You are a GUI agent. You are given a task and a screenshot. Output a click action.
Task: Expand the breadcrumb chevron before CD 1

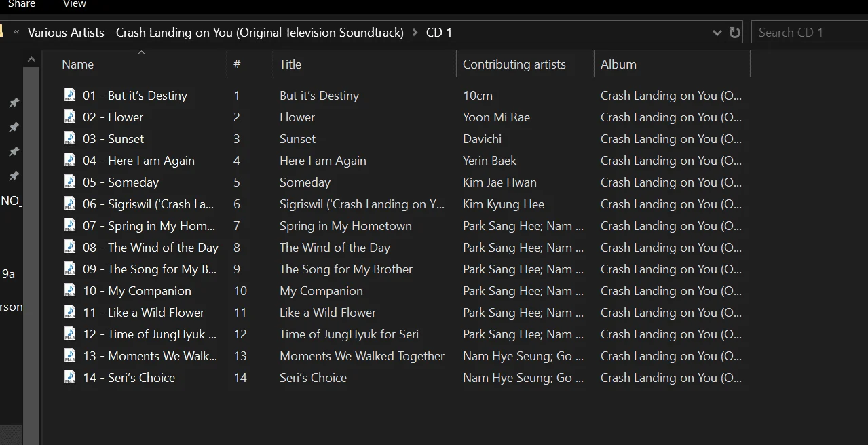[x=415, y=33]
